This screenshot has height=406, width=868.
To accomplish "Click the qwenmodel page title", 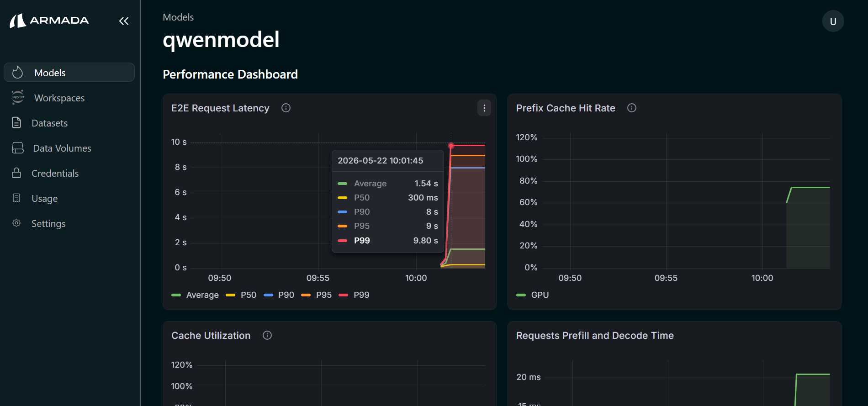I will tap(221, 39).
